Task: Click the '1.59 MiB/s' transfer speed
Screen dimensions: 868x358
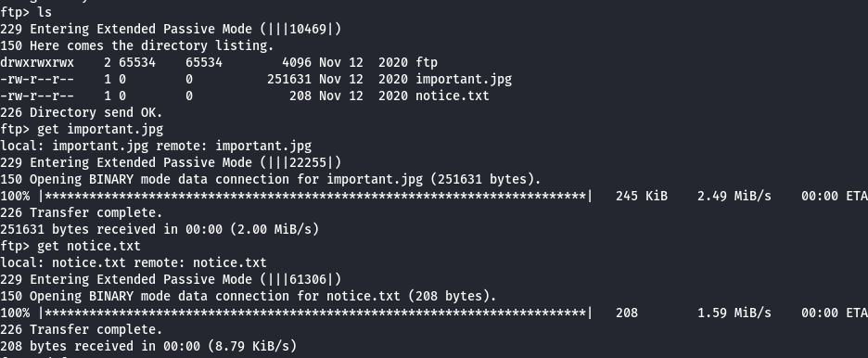Action: pos(734,313)
